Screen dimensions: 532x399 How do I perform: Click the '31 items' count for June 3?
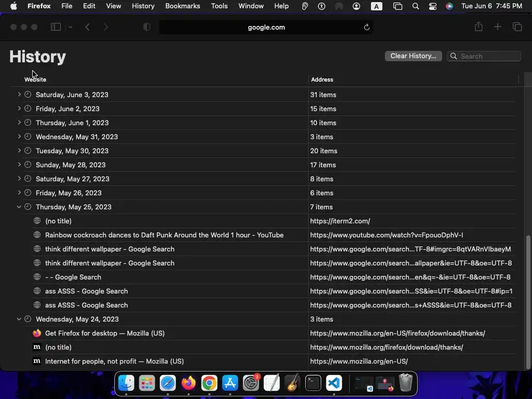pyautogui.click(x=323, y=95)
